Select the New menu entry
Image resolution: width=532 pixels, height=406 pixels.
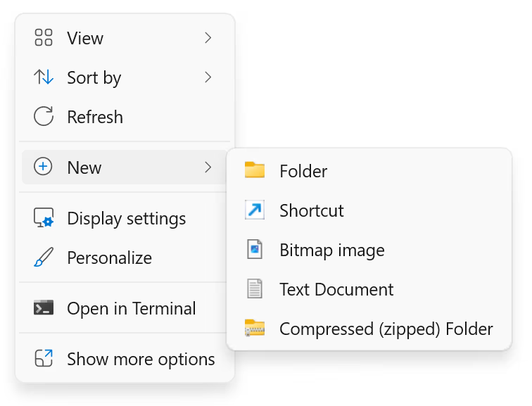coord(125,167)
